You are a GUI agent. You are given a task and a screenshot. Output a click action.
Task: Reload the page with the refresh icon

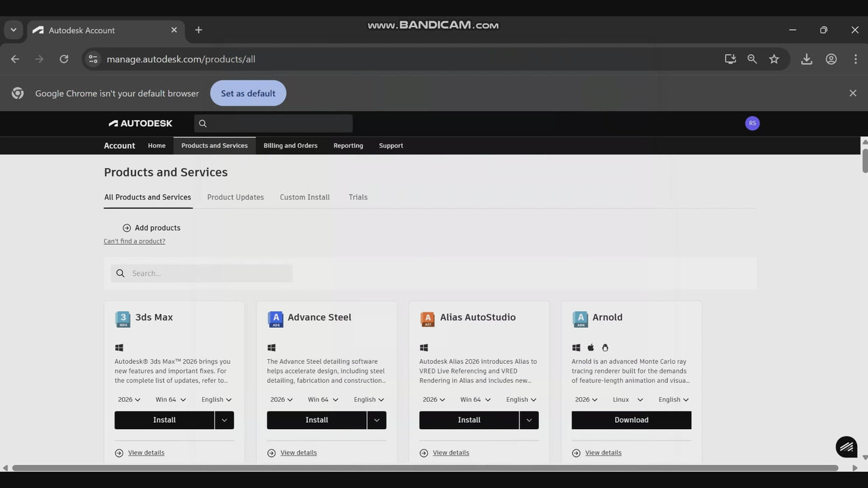tap(64, 59)
